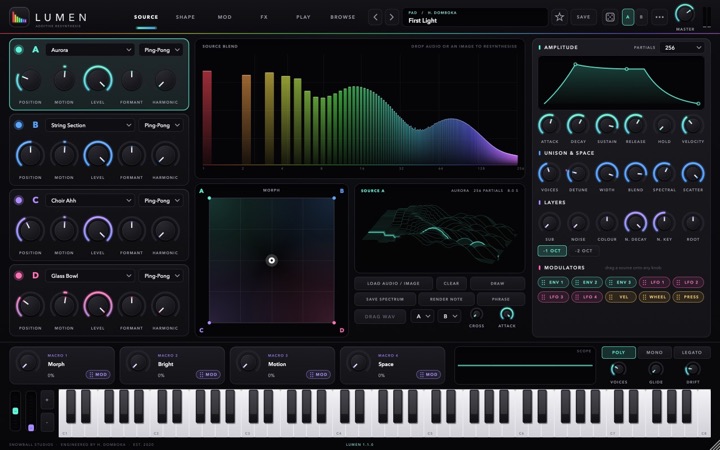The height and width of the screenshot is (450, 720).
Task: Click the RENDER NOTE button
Action: pos(446,299)
